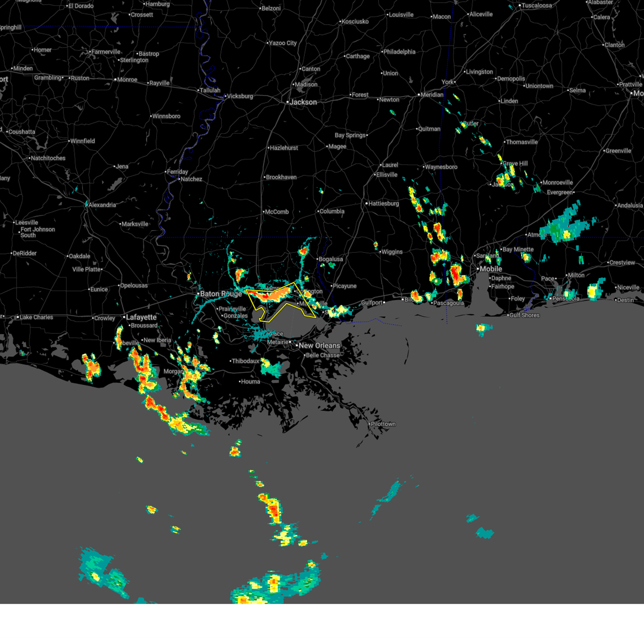644x644 pixels.
Task: Select the Thomasville label
Action: pos(522,142)
